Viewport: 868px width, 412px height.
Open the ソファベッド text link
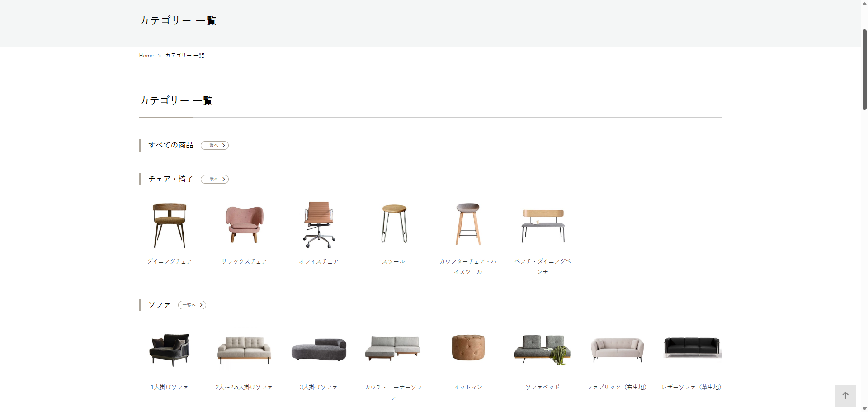pos(542,387)
